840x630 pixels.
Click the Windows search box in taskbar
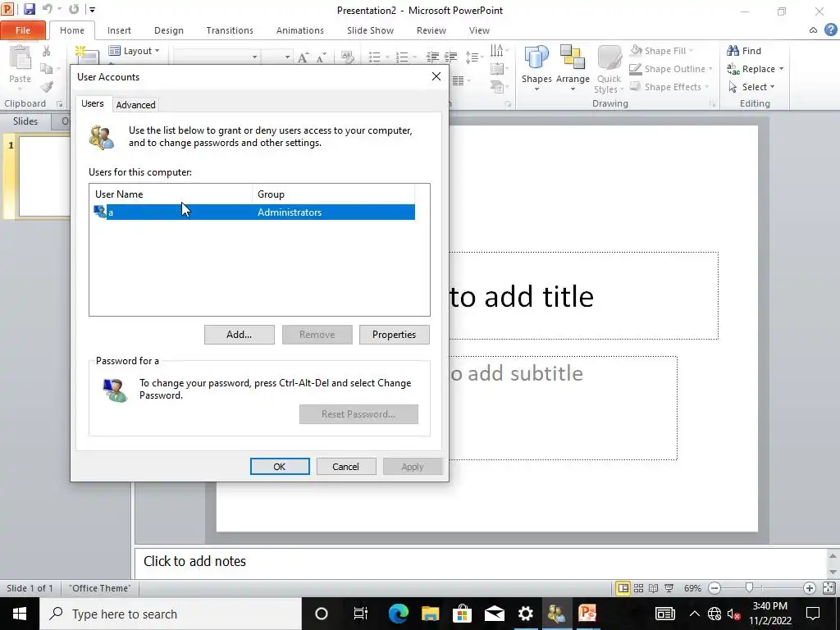[171, 614]
